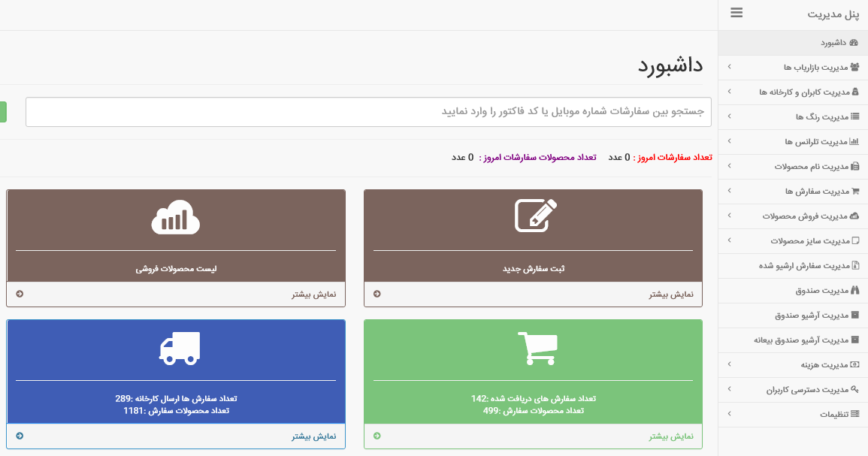Toggle the sidebar with the hamburger icon
The width and height of the screenshot is (868, 456).
click(736, 13)
